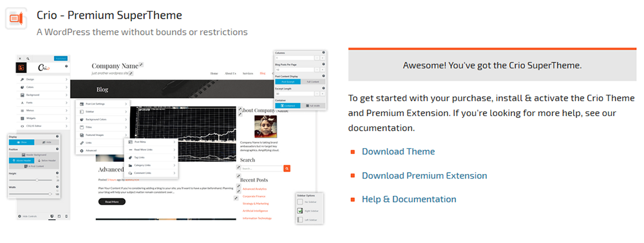Click the Design wrench icon
The height and width of the screenshot is (243, 644).
(x=22, y=79)
